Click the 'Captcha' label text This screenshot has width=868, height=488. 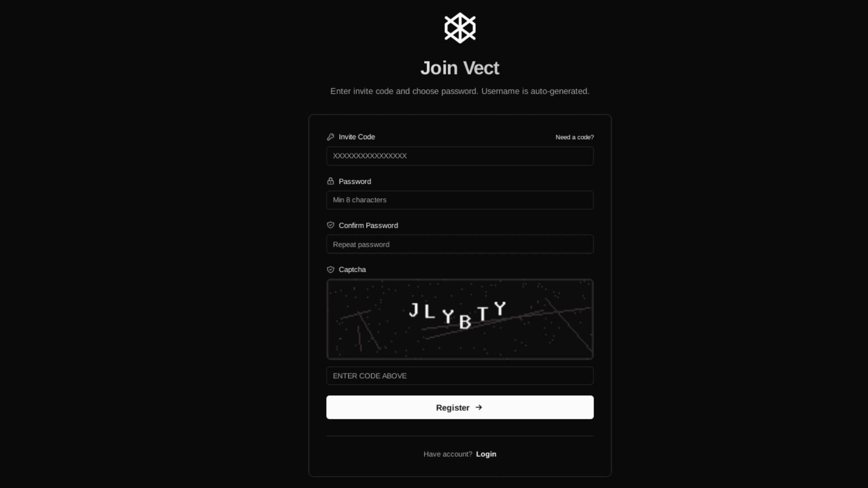click(352, 270)
